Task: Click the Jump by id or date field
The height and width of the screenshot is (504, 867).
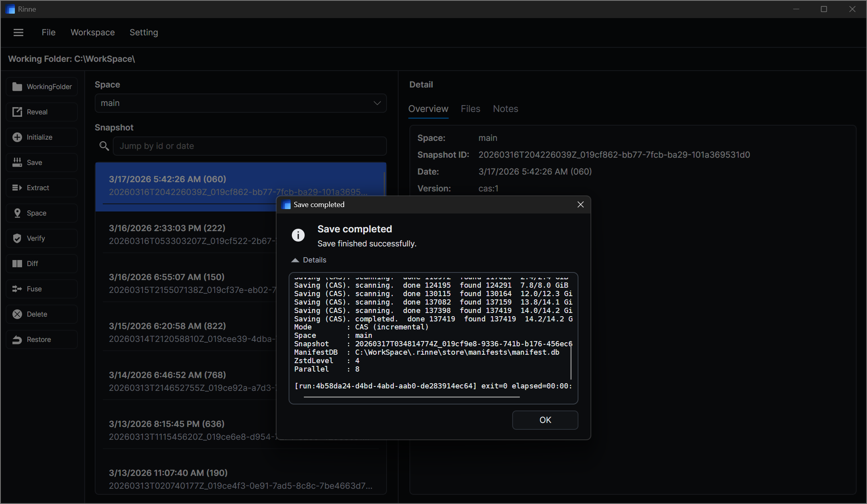Action: pyautogui.click(x=250, y=146)
